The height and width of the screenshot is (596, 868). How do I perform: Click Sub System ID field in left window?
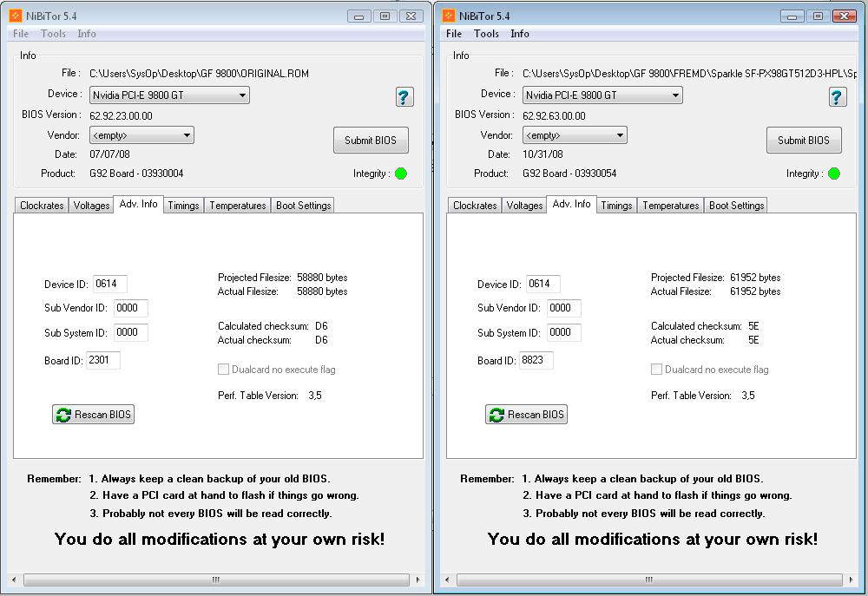[131, 332]
